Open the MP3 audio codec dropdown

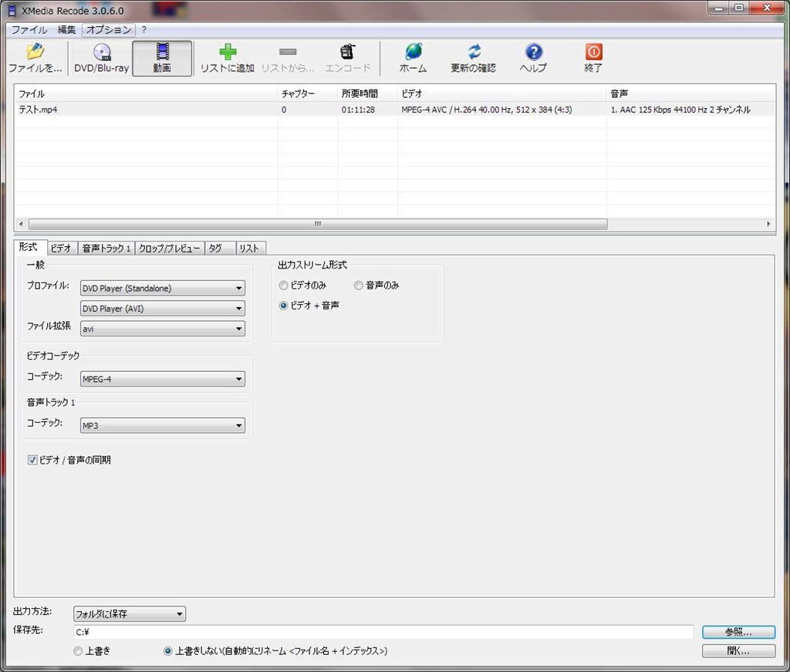tap(162, 425)
